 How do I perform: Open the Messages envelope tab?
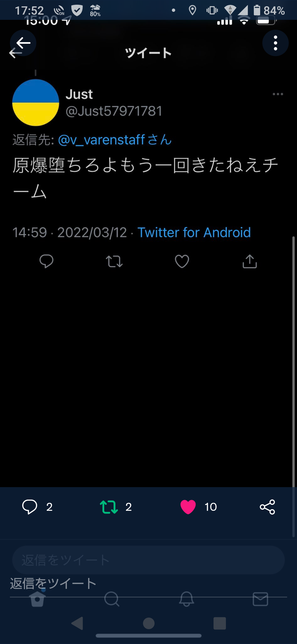pyautogui.click(x=260, y=599)
